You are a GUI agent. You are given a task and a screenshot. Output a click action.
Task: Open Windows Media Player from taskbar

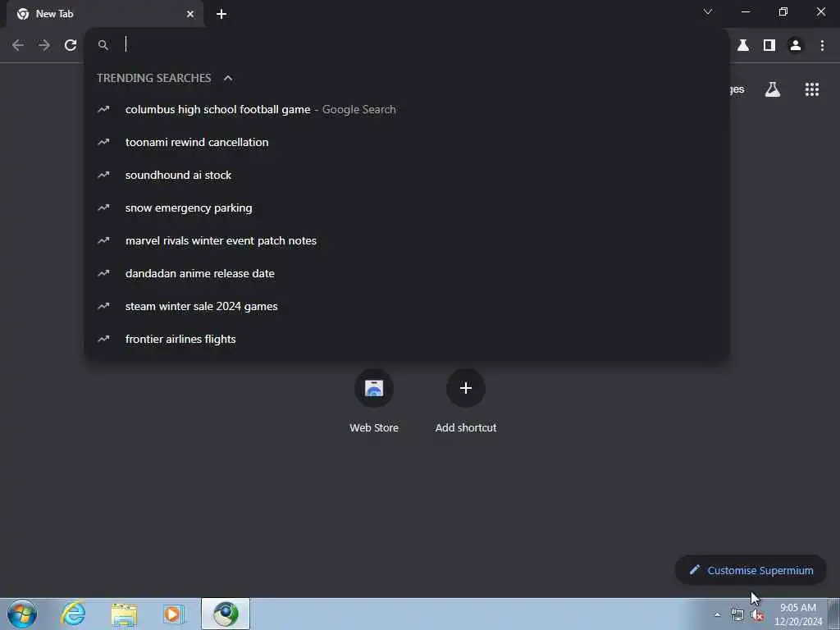[173, 614]
